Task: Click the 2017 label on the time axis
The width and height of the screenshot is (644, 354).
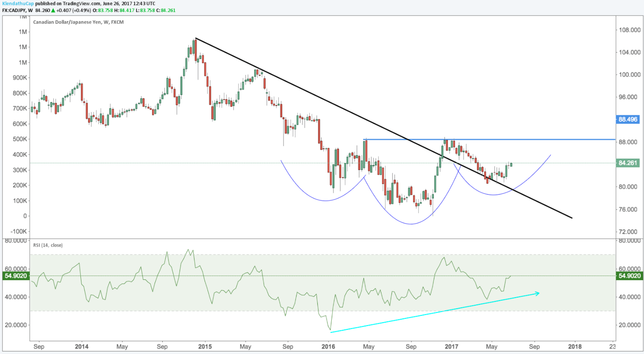Action: pos(451,347)
